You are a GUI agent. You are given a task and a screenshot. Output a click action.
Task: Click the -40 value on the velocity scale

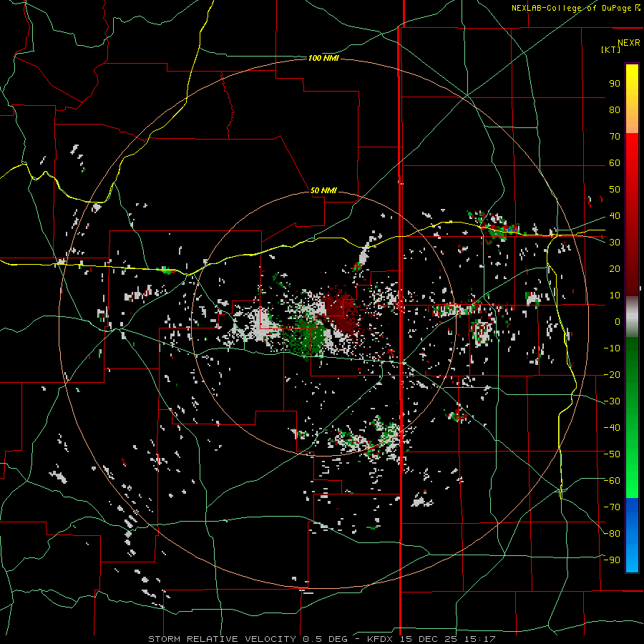pos(612,428)
